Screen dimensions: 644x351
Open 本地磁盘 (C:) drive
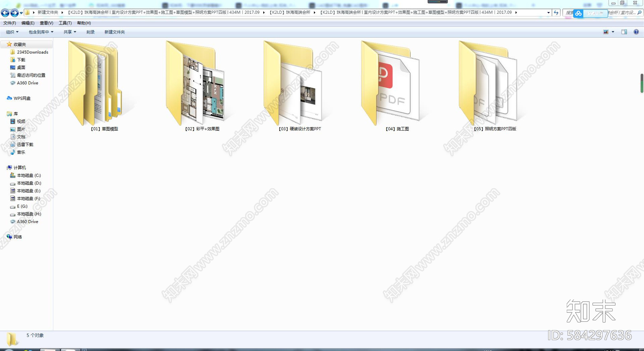click(x=25, y=175)
